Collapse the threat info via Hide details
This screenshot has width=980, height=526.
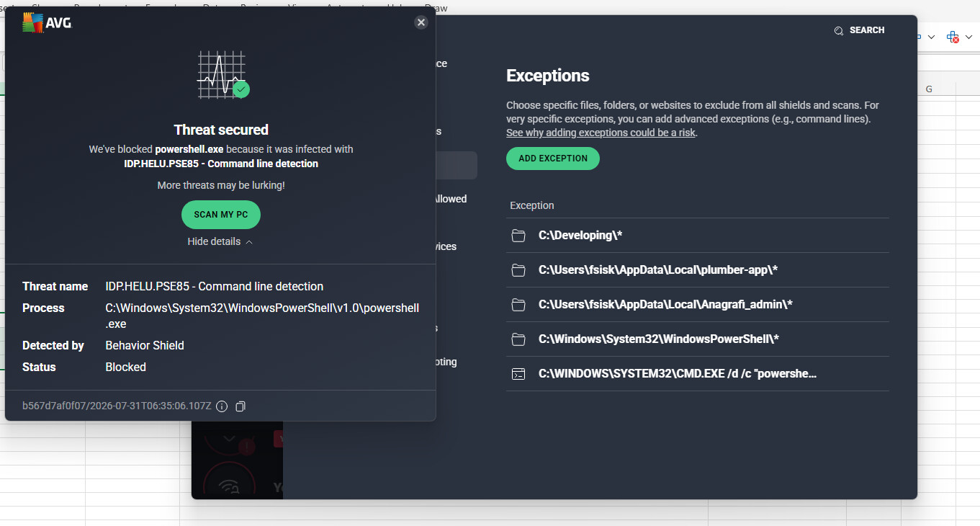point(220,241)
